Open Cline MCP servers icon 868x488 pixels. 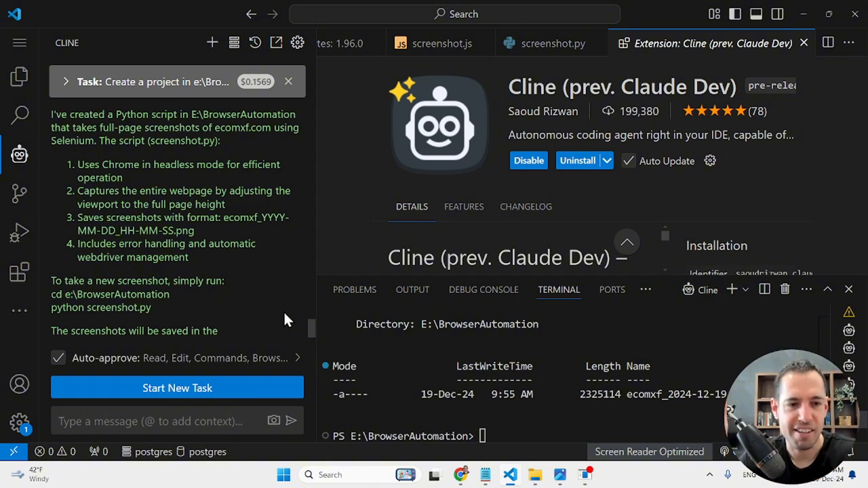point(234,43)
